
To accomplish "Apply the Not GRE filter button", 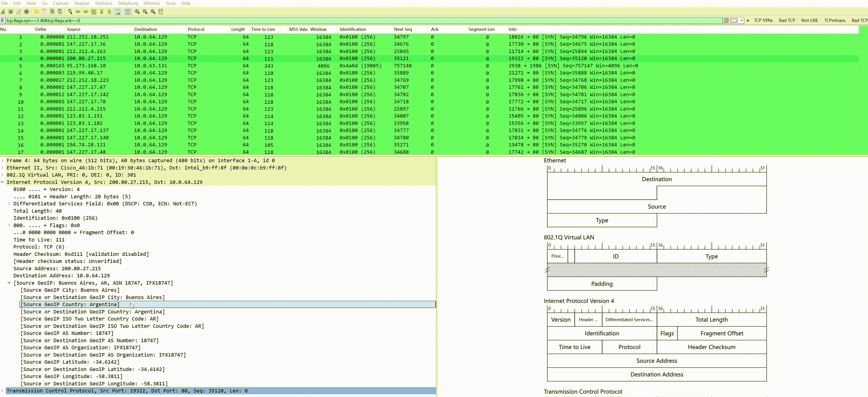I will [x=809, y=21].
